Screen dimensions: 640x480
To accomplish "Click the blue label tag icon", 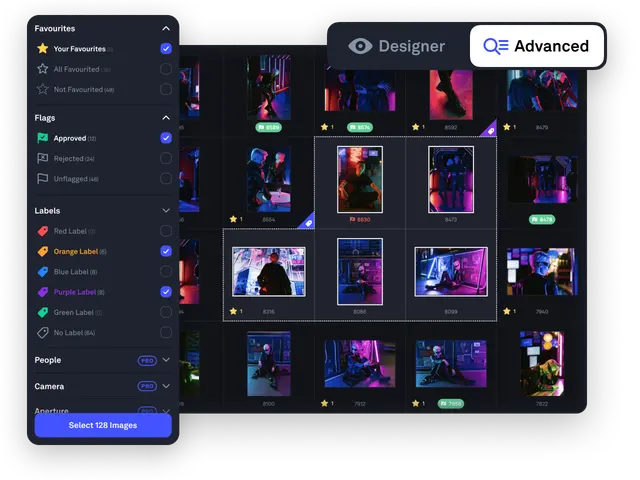I will [42, 272].
